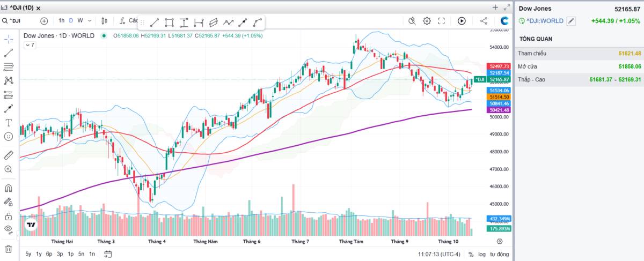This screenshot has height=261, width=644.
Task: Select the trend line tool in left sidebar
Action: pos(9,53)
